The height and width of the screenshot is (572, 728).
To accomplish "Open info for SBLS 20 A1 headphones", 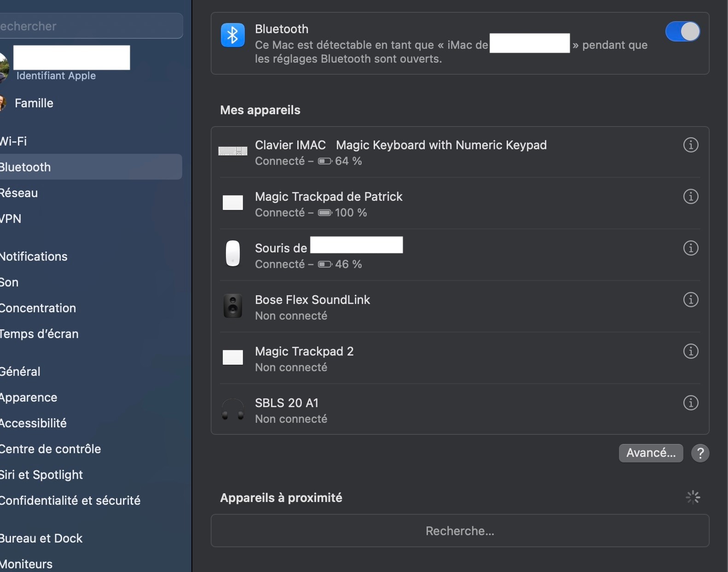I will pos(690,403).
